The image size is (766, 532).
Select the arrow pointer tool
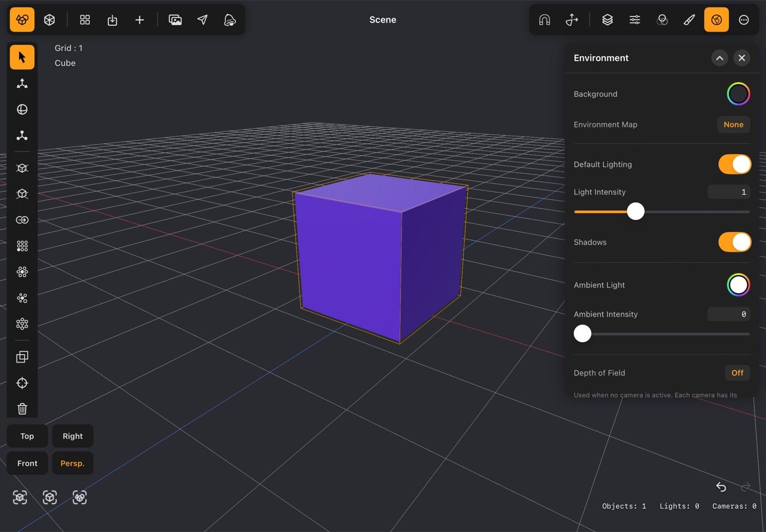(x=22, y=57)
